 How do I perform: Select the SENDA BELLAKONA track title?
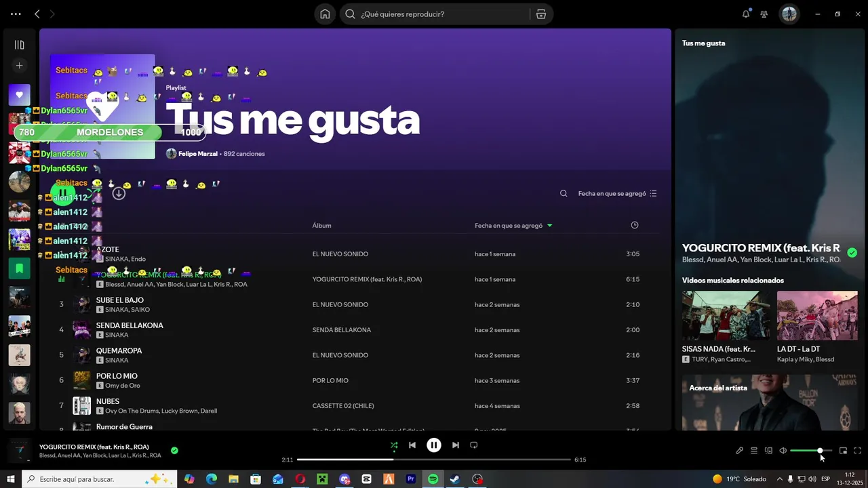pos(130,325)
